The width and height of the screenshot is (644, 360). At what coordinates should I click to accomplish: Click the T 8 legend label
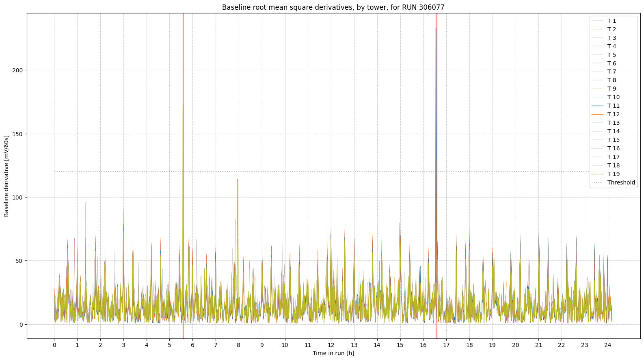coord(612,80)
